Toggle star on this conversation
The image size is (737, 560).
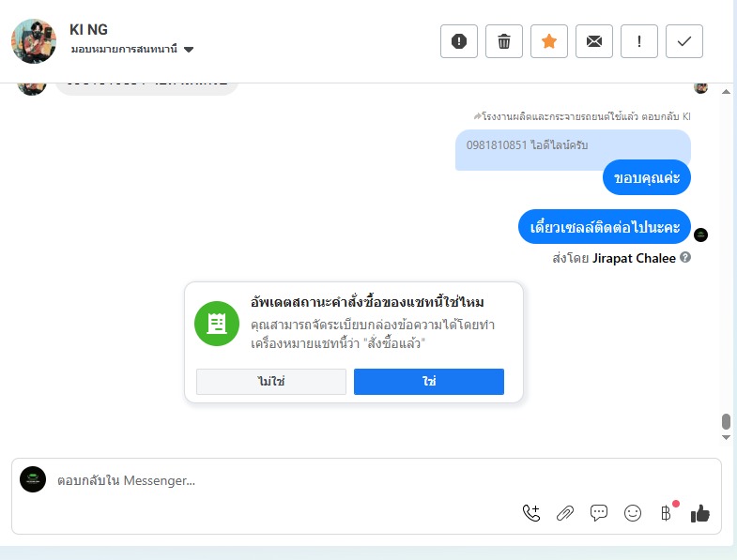coord(549,41)
